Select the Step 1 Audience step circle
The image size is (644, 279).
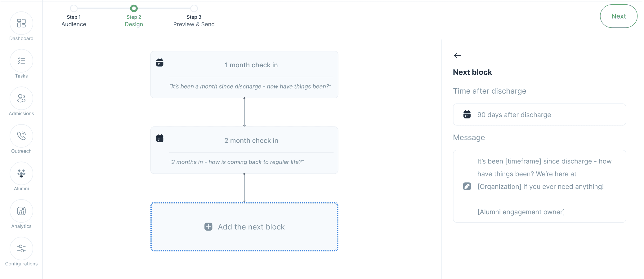tap(74, 8)
